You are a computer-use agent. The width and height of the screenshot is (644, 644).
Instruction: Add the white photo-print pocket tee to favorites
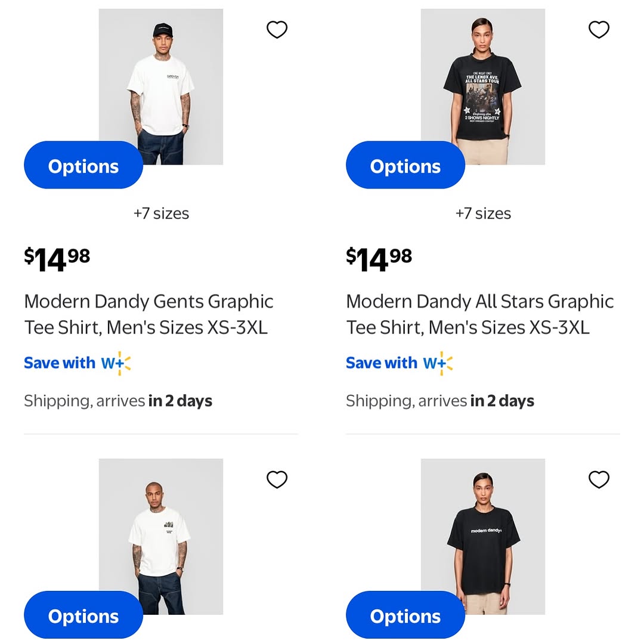point(277,479)
